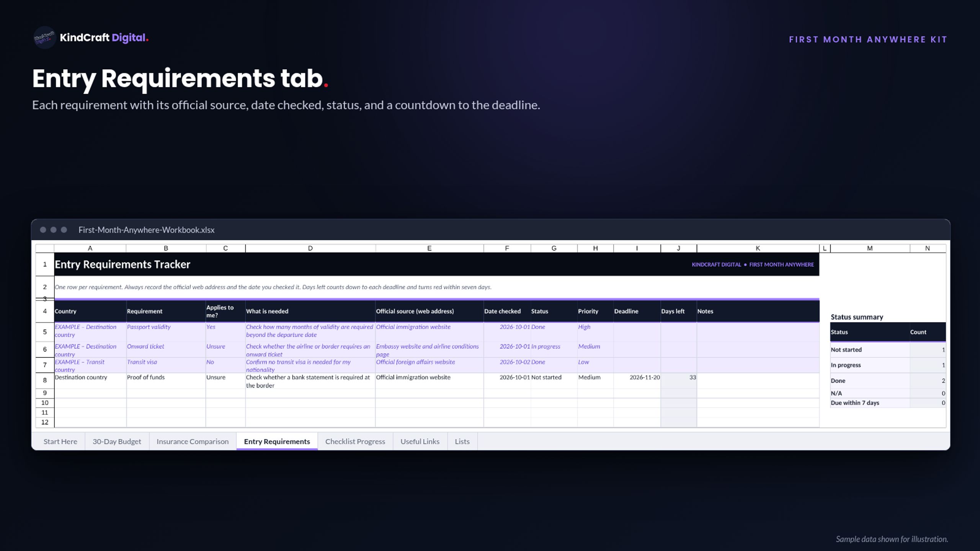Click the 'Applies to me?' column header
Image resolution: width=980 pixels, height=551 pixels.
[x=225, y=311]
